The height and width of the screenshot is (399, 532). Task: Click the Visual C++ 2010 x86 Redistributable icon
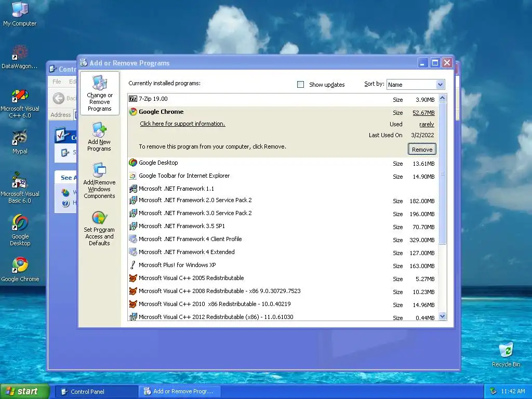(133, 304)
